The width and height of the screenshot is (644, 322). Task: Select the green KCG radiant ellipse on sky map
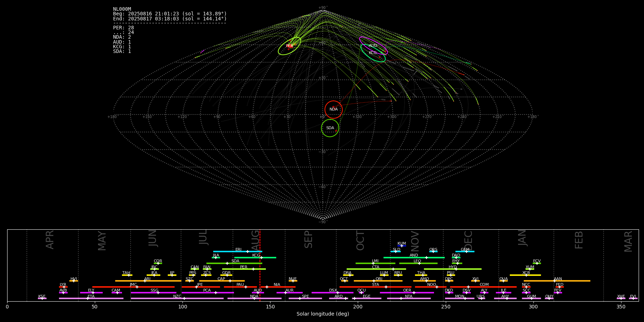click(373, 53)
